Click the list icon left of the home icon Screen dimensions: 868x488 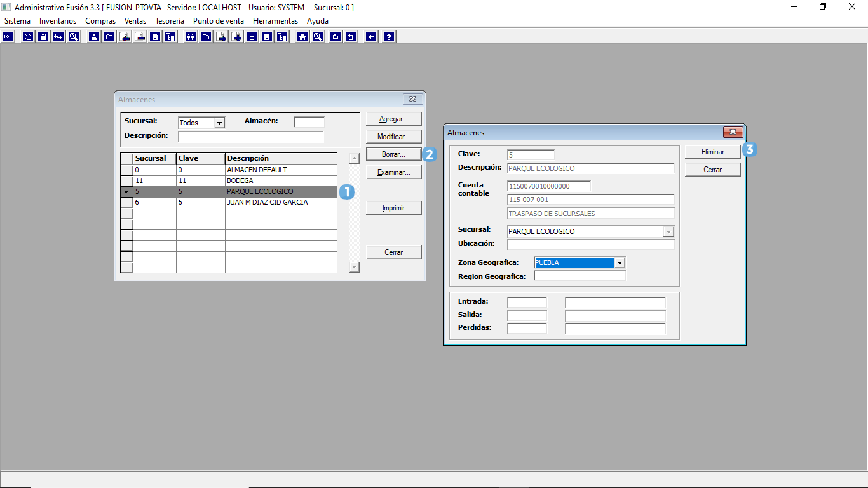click(x=281, y=37)
